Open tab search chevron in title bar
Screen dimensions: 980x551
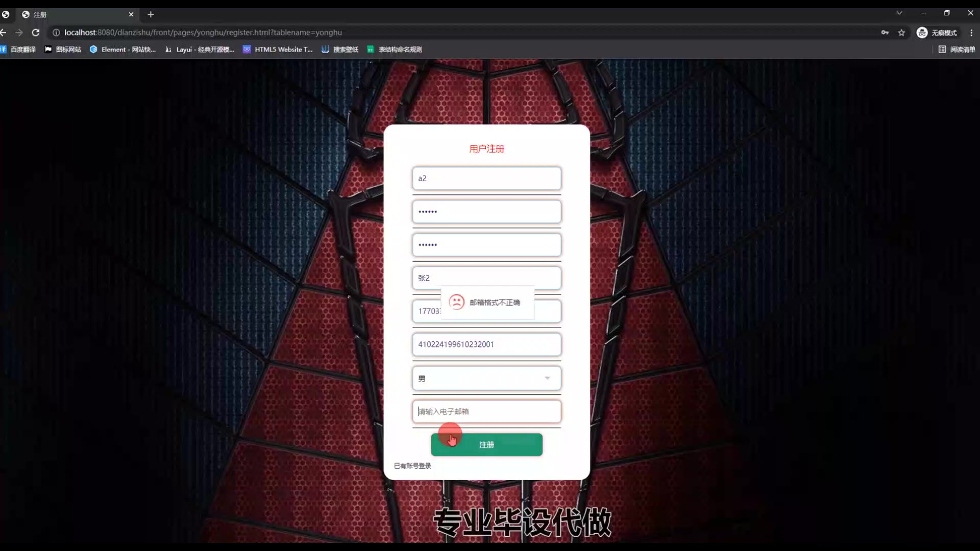coord(899,13)
